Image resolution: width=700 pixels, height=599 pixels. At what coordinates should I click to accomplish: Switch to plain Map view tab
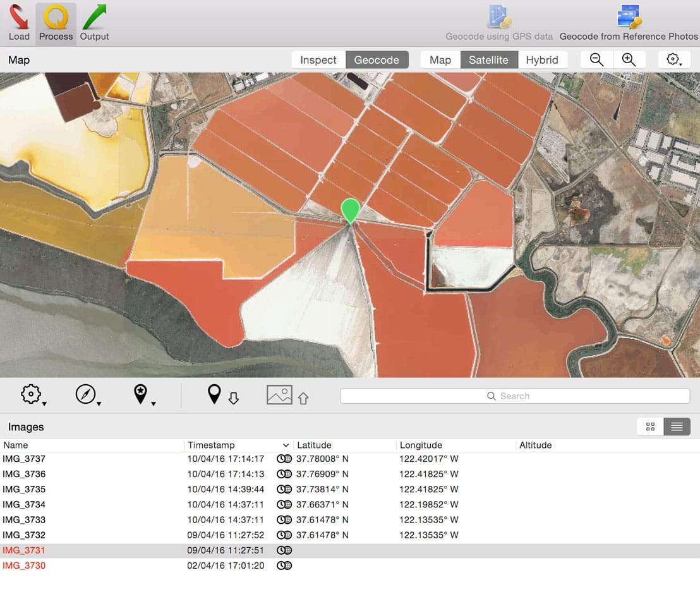point(440,60)
